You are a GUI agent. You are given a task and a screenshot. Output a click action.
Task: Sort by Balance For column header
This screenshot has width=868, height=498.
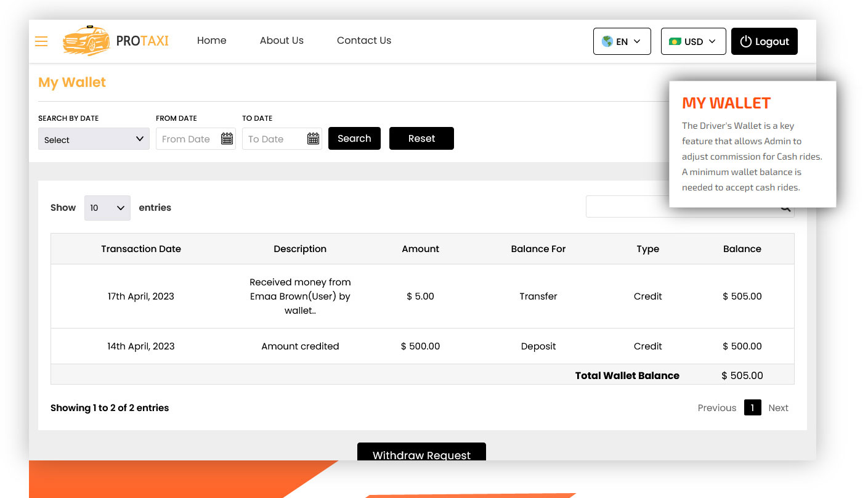(538, 249)
